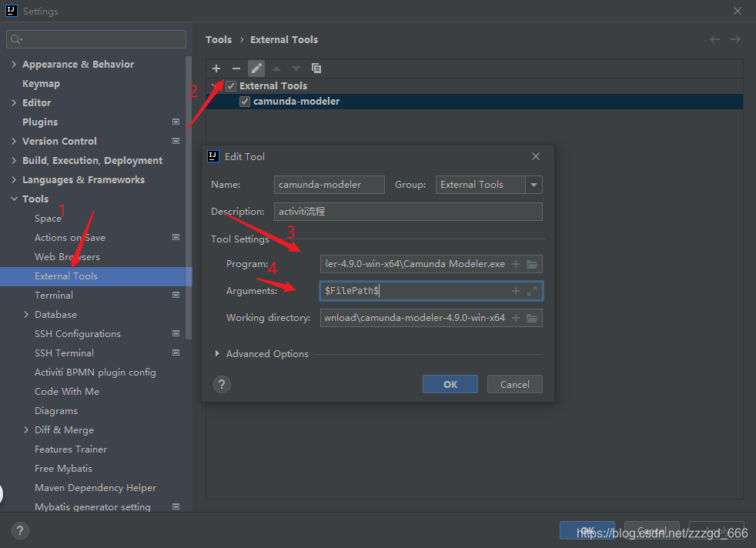This screenshot has height=548, width=756.
Task: Click the Program path field
Action: tap(415, 264)
